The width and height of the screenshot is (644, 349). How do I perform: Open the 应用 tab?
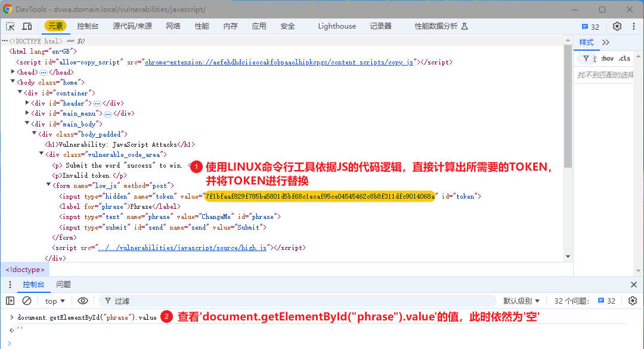[x=259, y=26]
